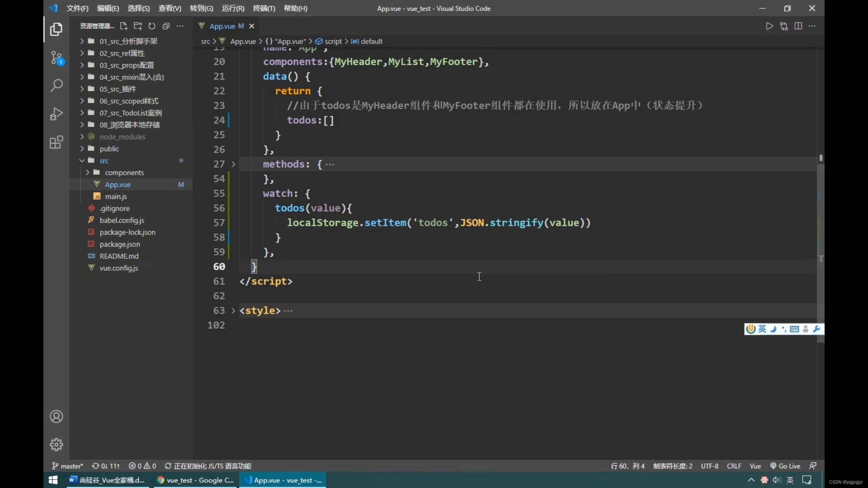
Task: Open the Extensions view
Action: (56, 142)
